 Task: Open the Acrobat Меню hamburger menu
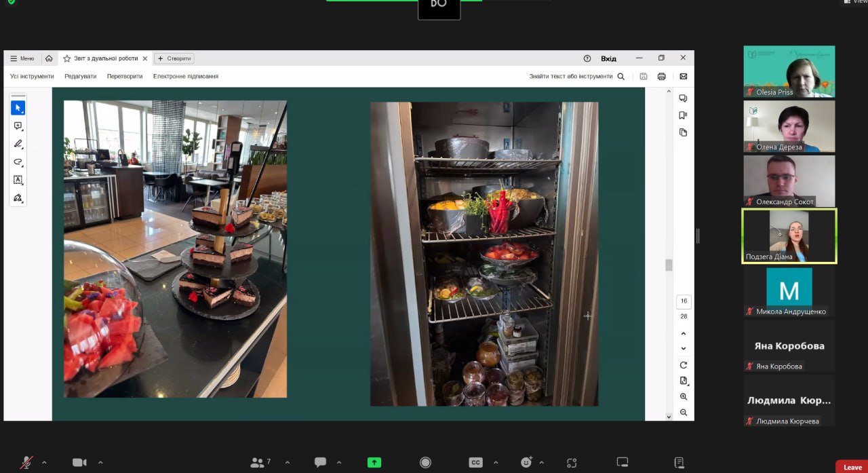pyautogui.click(x=22, y=58)
